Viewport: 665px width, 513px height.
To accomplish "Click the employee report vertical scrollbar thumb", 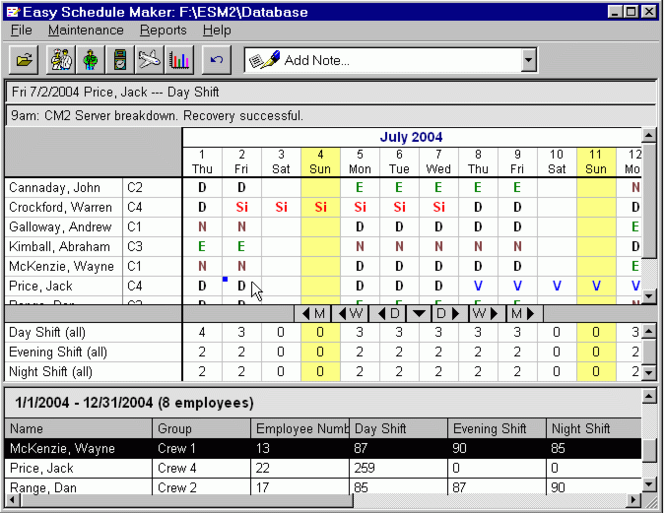I will pyautogui.click(x=649, y=451).
